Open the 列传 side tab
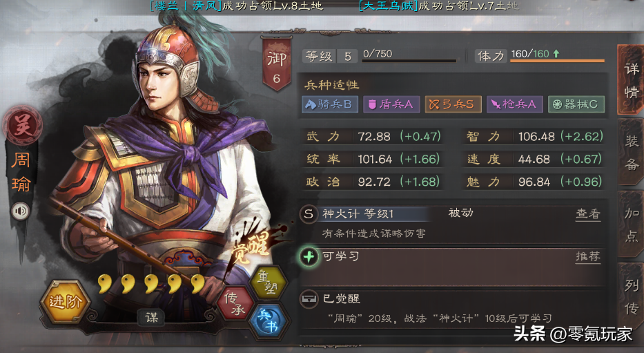 pyautogui.click(x=632, y=297)
